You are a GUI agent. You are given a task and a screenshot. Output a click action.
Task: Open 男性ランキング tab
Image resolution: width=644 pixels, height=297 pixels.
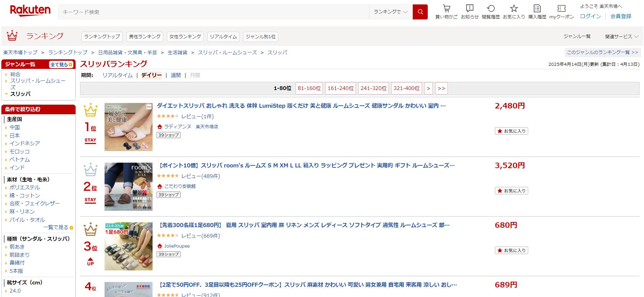pyautogui.click(x=145, y=36)
